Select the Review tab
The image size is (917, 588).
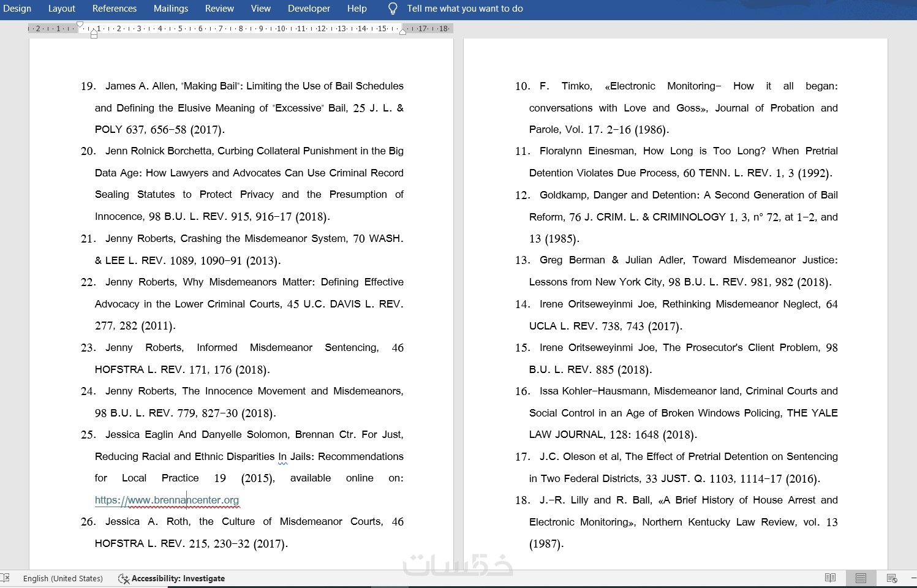tap(219, 9)
